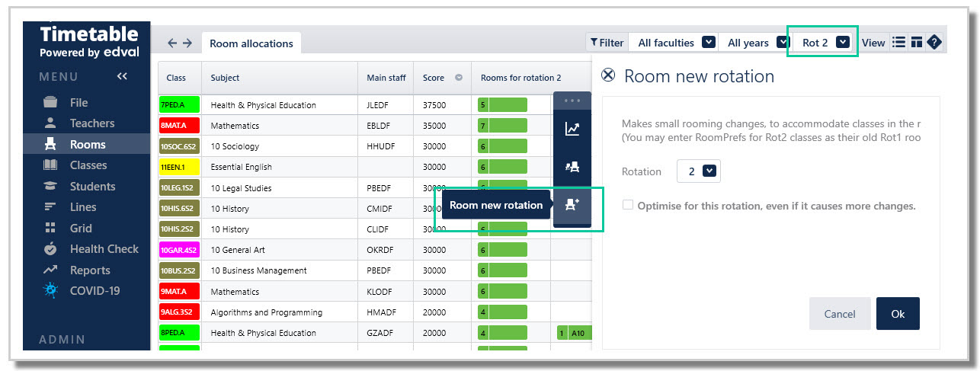980x371 pixels.
Task: Click the Ok button
Action: [x=898, y=314]
